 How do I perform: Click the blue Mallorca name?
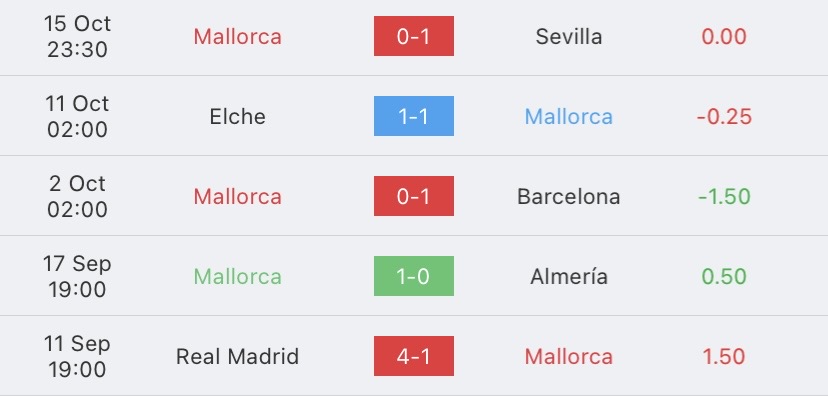569,117
